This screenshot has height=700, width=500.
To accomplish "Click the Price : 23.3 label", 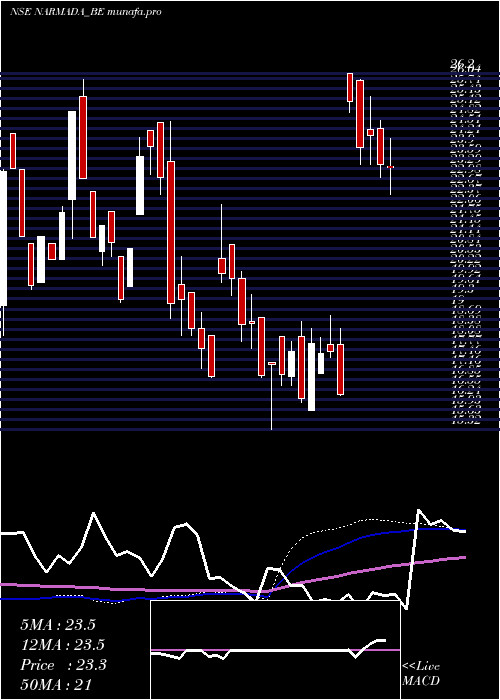I will (x=63, y=665).
